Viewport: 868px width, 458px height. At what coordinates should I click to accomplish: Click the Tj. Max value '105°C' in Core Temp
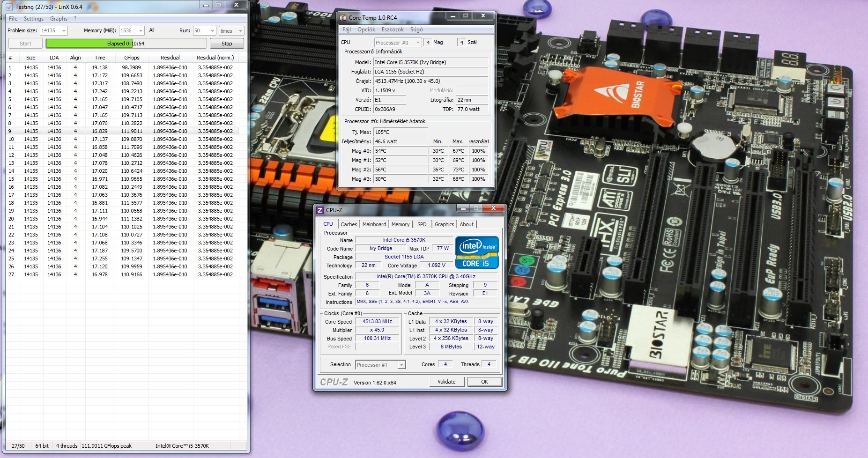400,132
